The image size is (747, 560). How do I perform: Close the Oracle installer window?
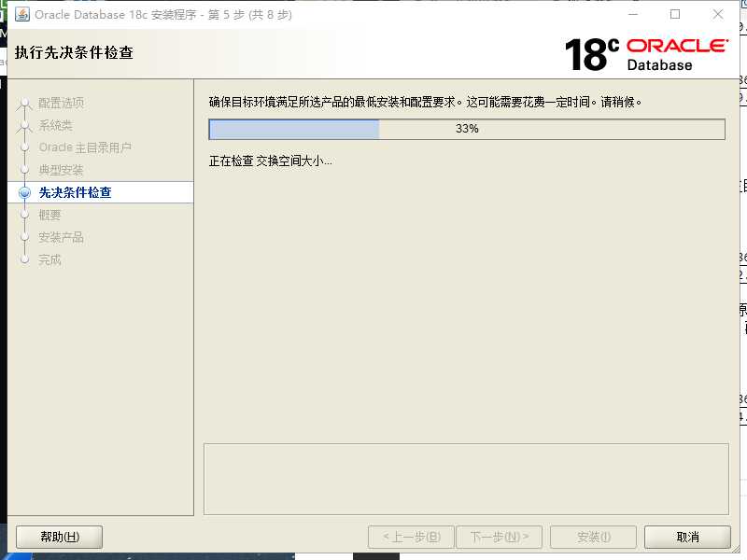pyautogui.click(x=718, y=14)
